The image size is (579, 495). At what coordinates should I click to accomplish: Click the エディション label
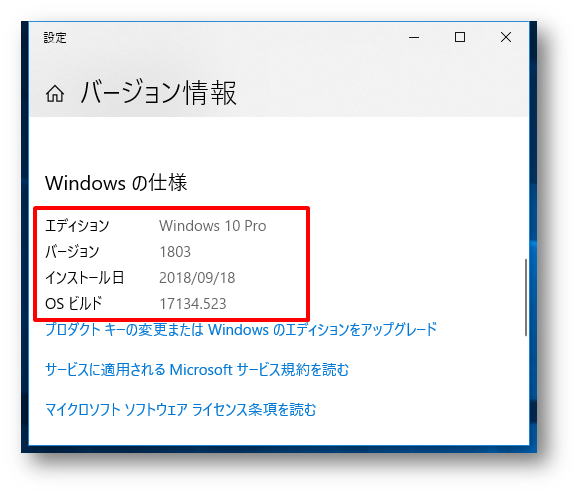77,226
